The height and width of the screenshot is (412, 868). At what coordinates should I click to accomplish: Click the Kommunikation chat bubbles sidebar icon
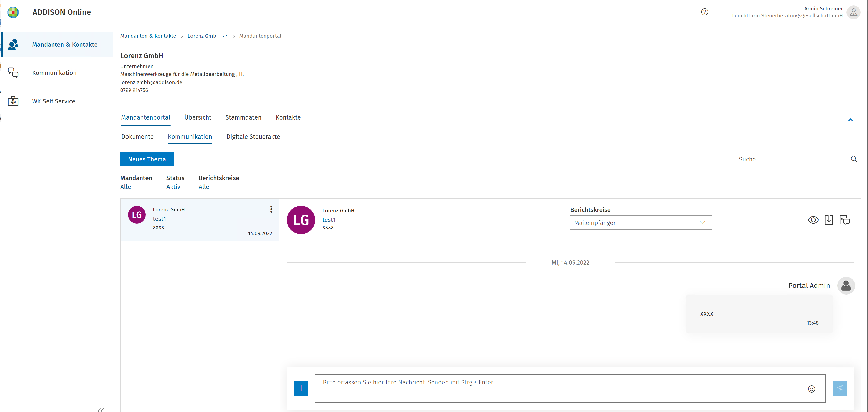pos(13,72)
